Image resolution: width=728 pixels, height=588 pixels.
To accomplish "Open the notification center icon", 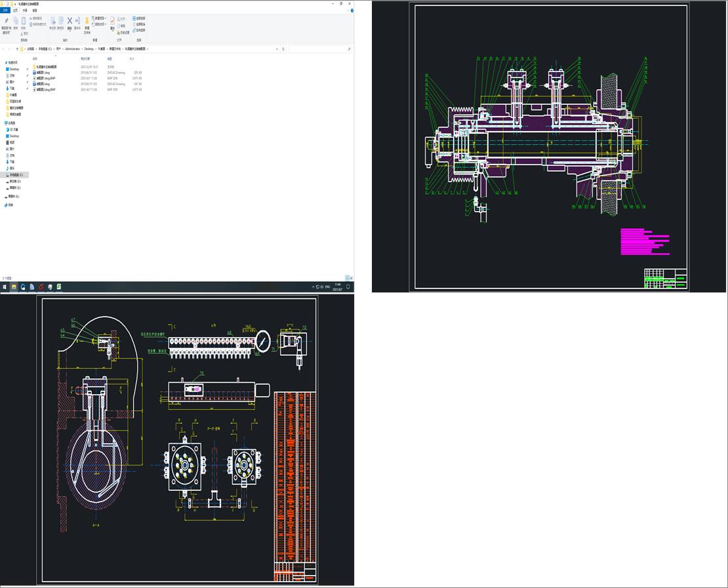I will [348, 287].
